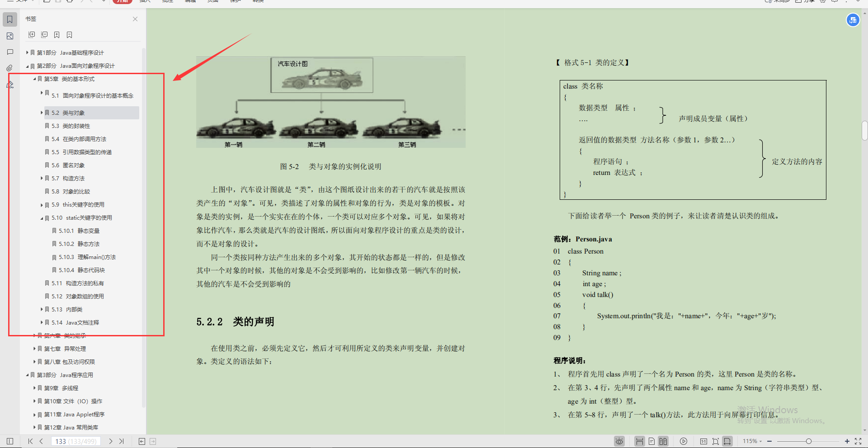
Task: Open bookmark 5.10.2 静态方法
Action: (79, 244)
